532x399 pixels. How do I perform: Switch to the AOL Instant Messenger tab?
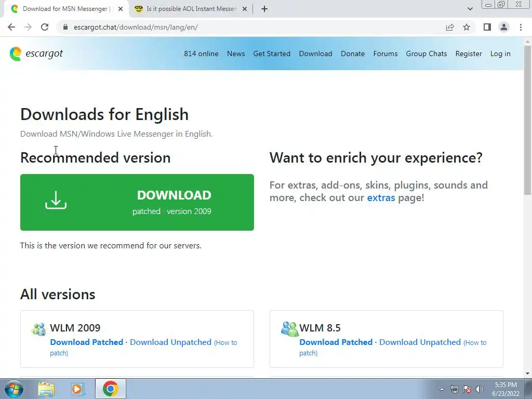pos(190,9)
